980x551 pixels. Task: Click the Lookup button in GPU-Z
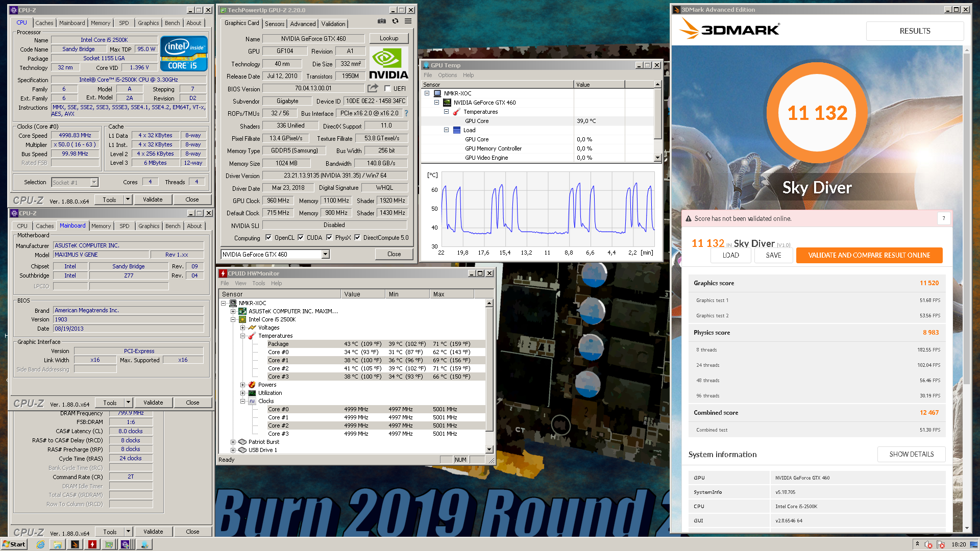click(389, 38)
